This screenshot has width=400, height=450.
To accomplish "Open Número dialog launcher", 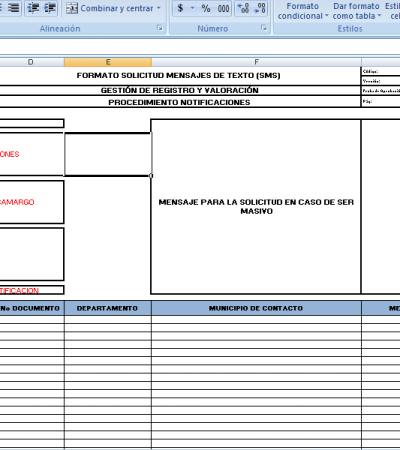I will point(264,28).
